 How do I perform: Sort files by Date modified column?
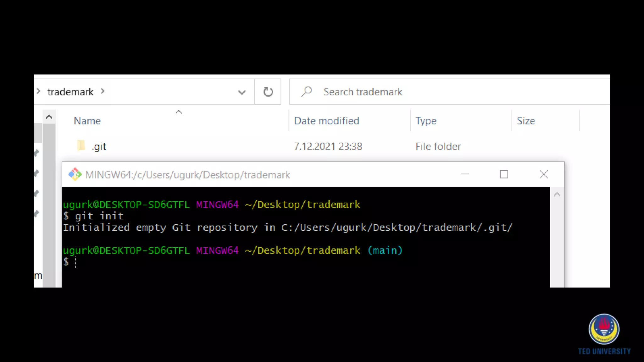[326, 121]
